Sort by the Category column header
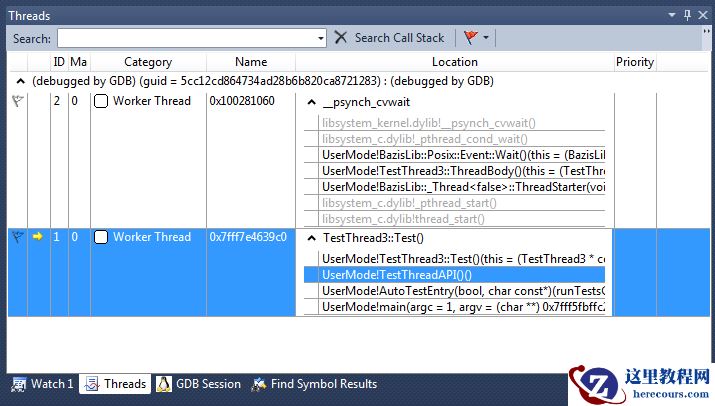 pos(148,62)
